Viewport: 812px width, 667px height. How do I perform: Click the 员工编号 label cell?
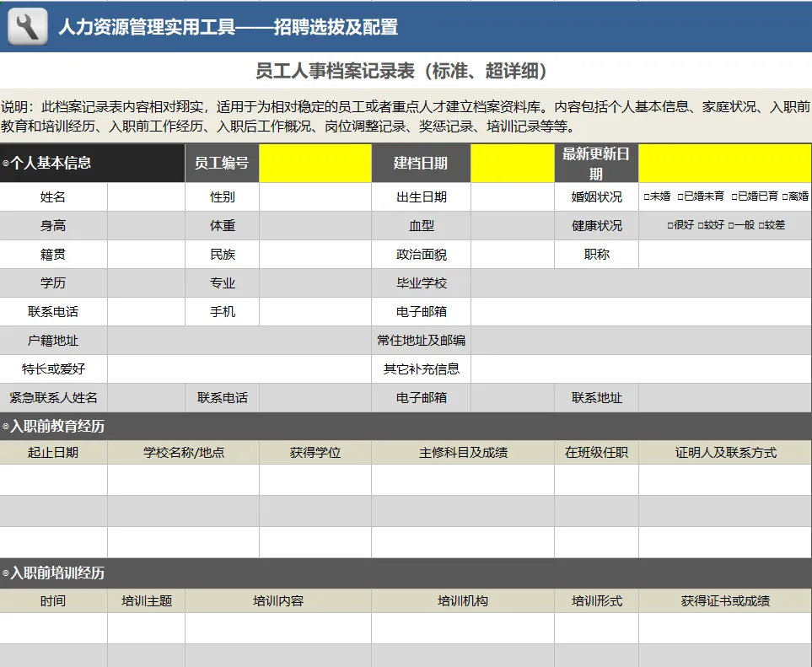pyautogui.click(x=222, y=163)
